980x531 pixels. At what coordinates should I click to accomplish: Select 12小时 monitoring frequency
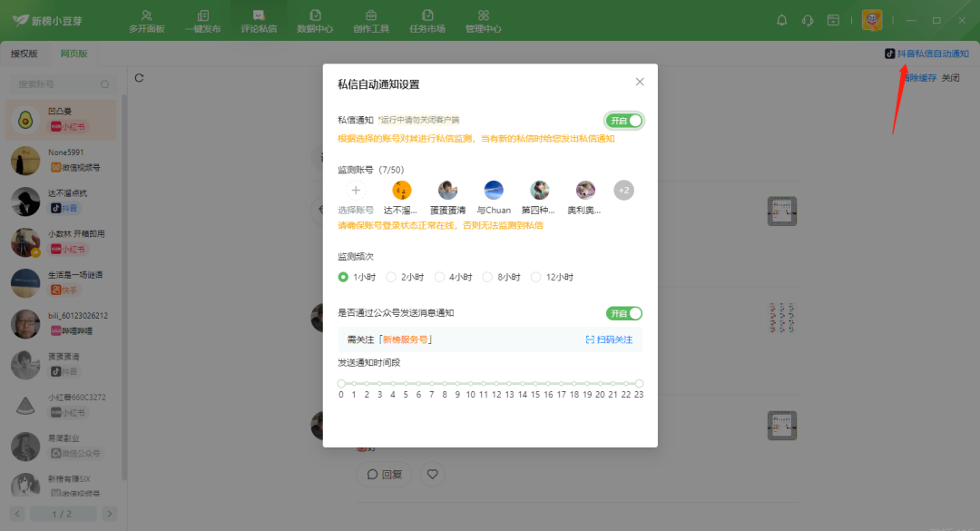tap(552, 277)
